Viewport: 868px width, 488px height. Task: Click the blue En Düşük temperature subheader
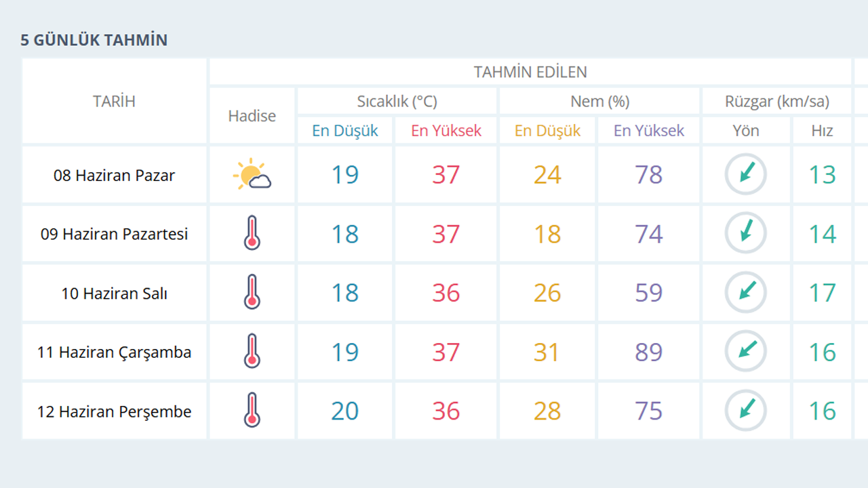[345, 131]
